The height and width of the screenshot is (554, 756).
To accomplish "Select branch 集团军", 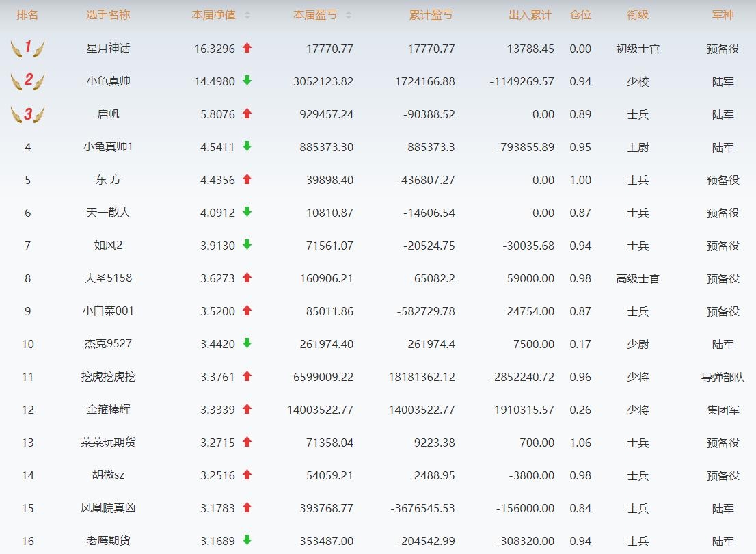I will pos(723,410).
